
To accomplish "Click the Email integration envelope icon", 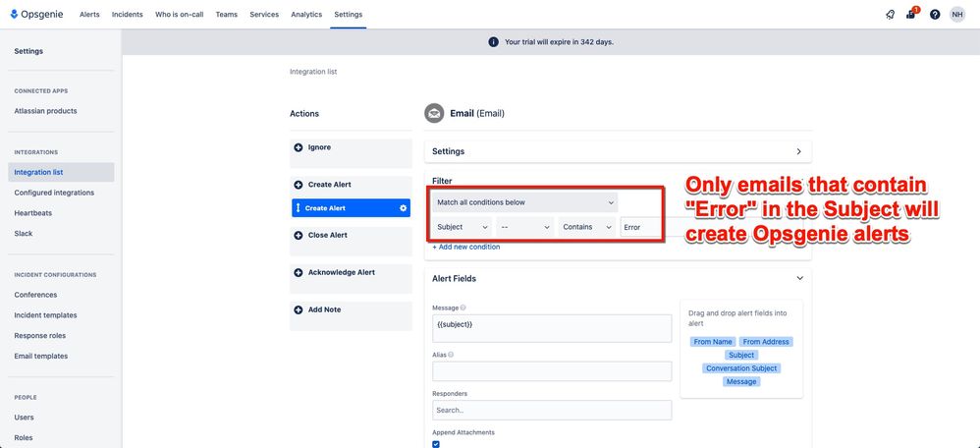I will (434, 113).
